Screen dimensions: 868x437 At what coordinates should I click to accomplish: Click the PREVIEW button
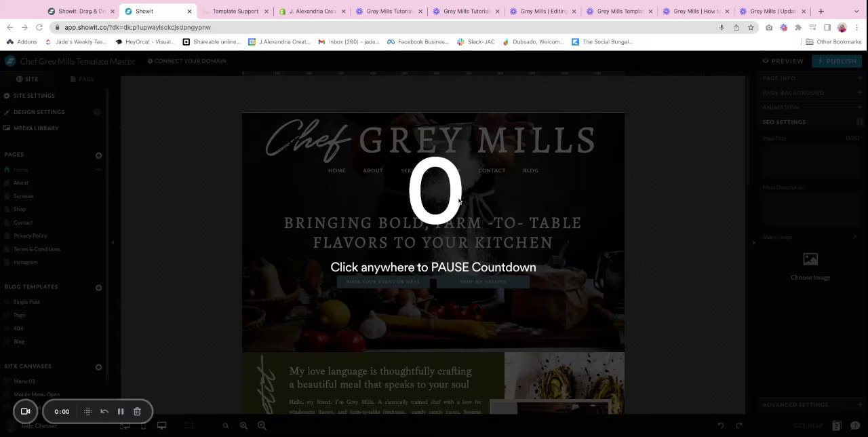[783, 61]
